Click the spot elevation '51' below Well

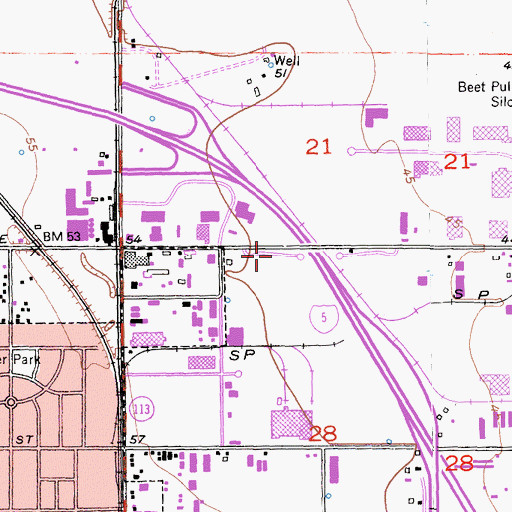coord(281,73)
